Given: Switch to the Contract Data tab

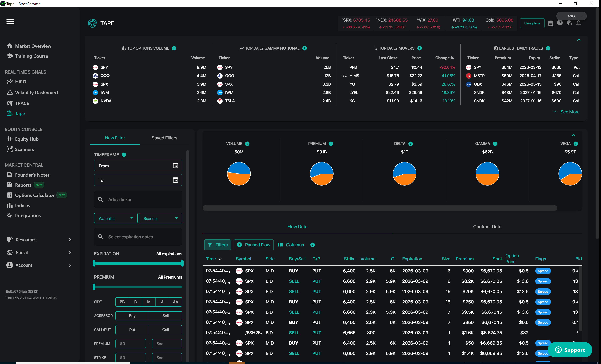Looking at the screenshot, I should point(487,227).
